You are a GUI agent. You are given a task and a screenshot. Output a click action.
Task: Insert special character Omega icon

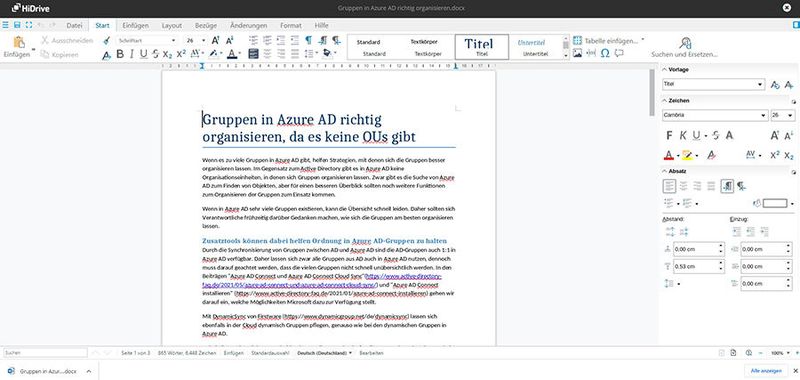605,53
